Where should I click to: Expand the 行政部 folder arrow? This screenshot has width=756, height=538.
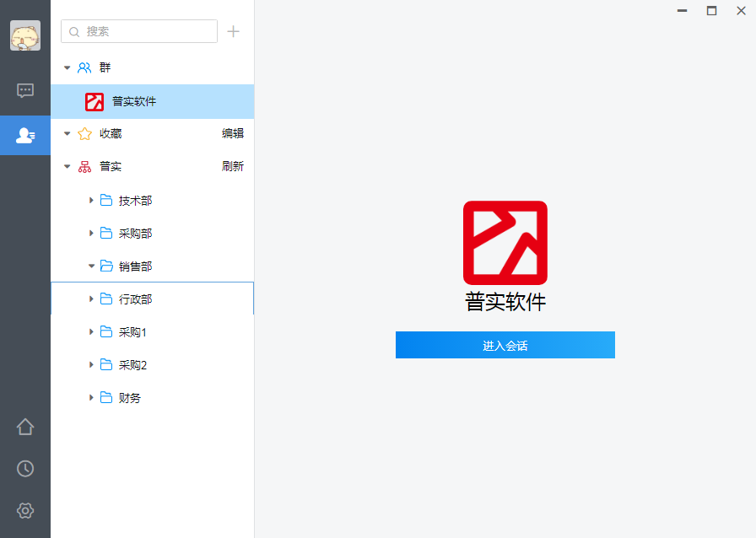(x=91, y=299)
